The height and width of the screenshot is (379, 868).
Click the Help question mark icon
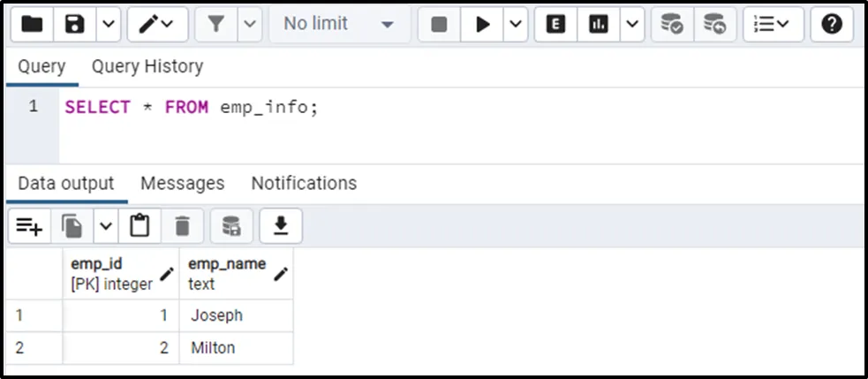tap(831, 25)
